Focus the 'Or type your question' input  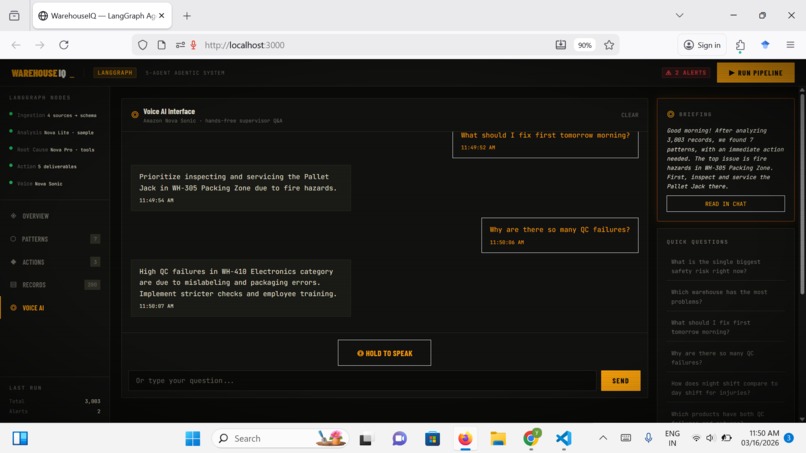click(x=362, y=381)
